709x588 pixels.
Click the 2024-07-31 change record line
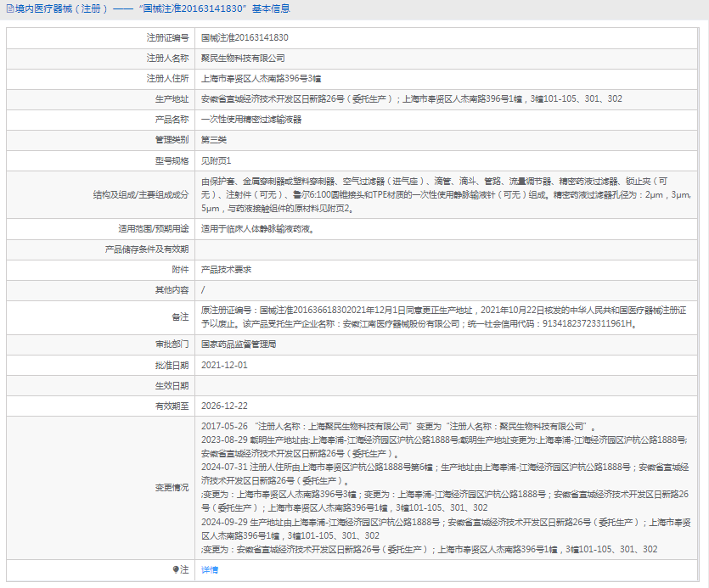tap(445, 474)
